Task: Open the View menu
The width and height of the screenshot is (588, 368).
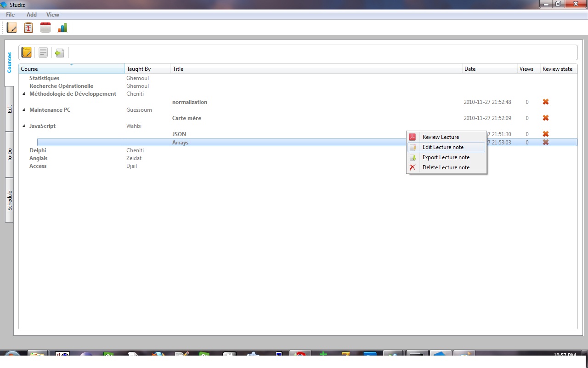Action: pos(53,15)
